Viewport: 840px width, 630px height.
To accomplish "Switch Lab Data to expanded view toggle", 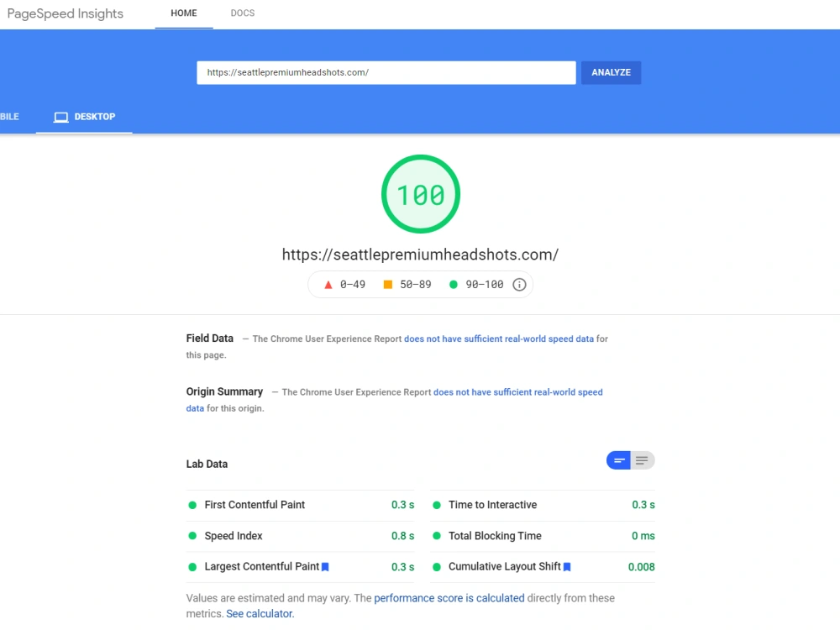I will point(643,460).
